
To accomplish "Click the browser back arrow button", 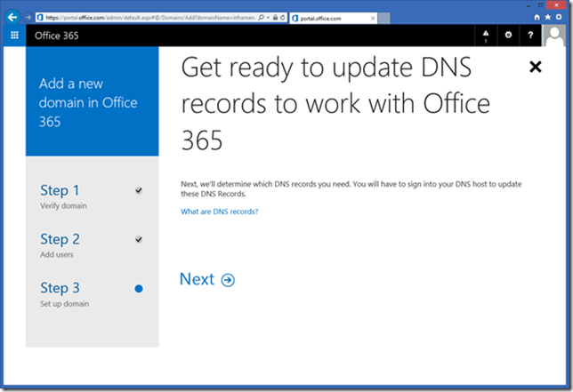I will [x=12, y=16].
